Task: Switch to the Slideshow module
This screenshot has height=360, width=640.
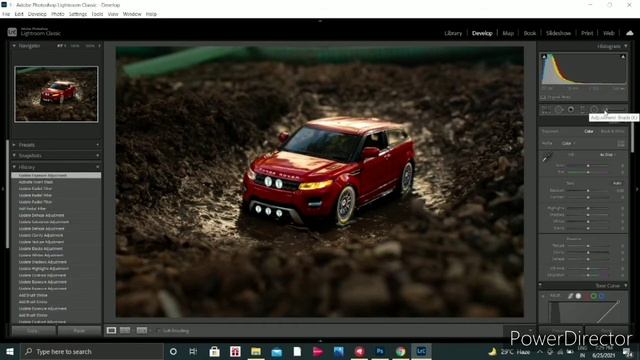Action: (558, 33)
